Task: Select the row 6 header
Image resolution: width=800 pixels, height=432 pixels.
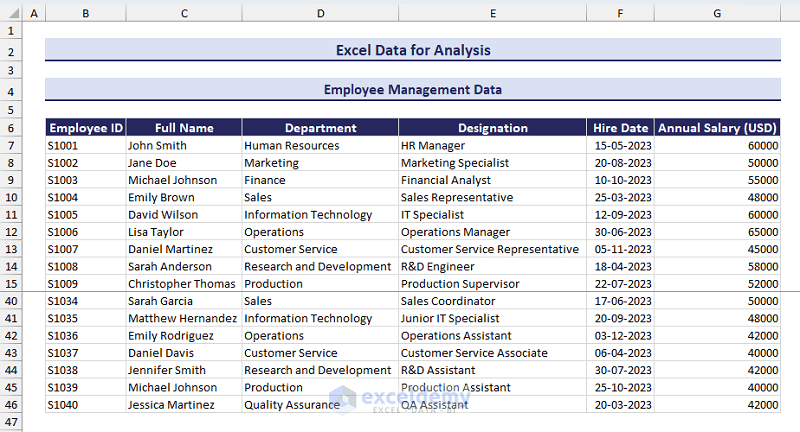Action: tap(11, 128)
